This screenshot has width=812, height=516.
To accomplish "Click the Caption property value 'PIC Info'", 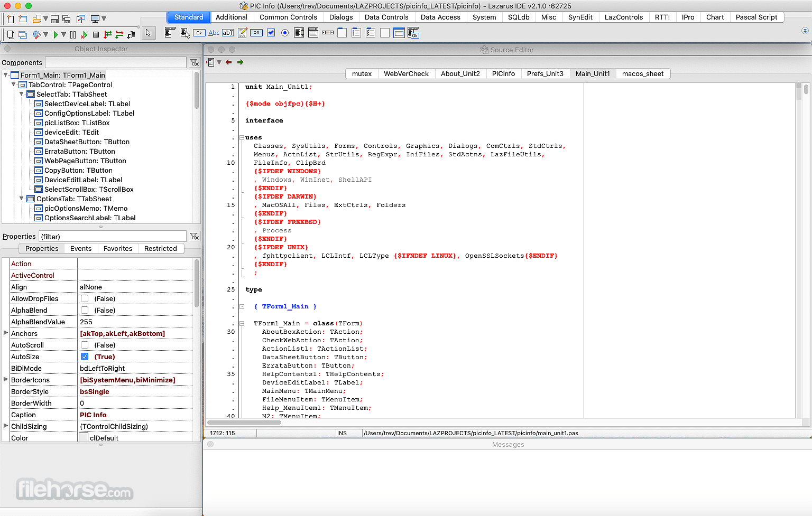I will (93, 415).
